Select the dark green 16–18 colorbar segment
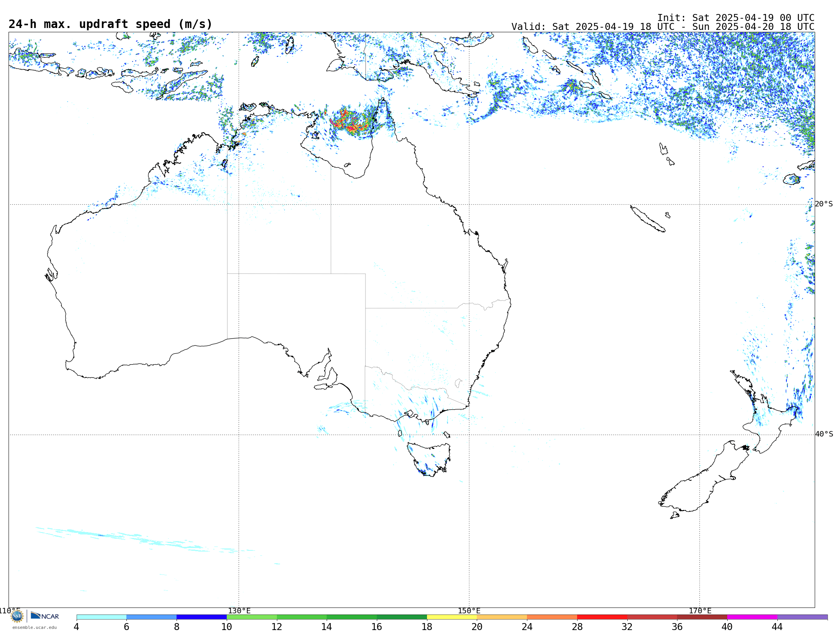Screen dimensions: 840x632 tap(402, 617)
